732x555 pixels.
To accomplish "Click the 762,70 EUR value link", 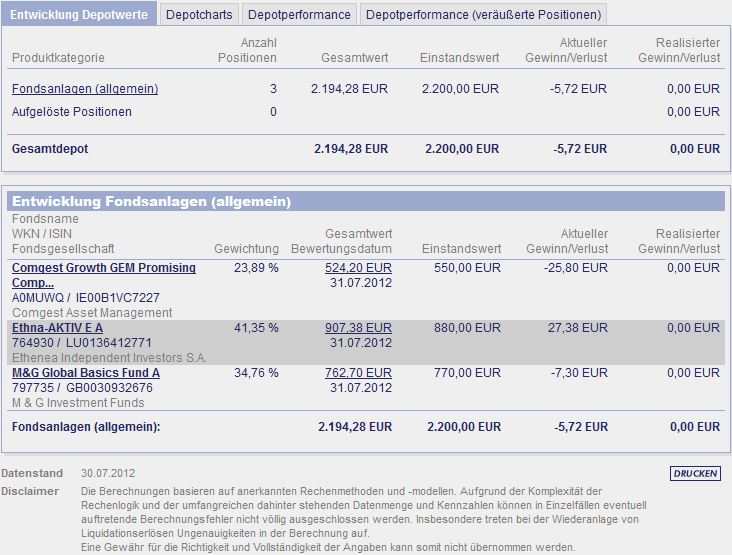I will (x=358, y=372).
